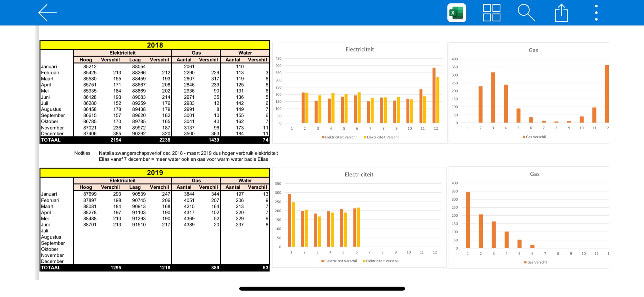Viewport: 644px width, 297px height.
Task: Tap the home indicator bar
Action: coord(322,289)
